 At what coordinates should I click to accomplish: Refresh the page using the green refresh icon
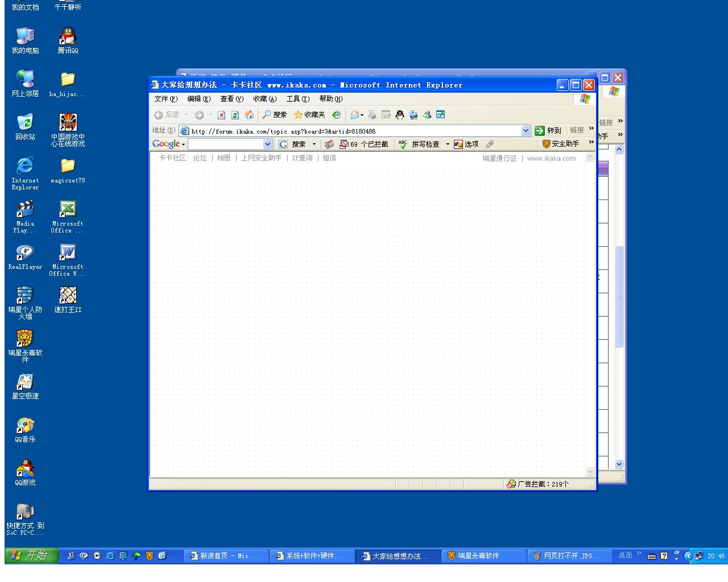235,115
